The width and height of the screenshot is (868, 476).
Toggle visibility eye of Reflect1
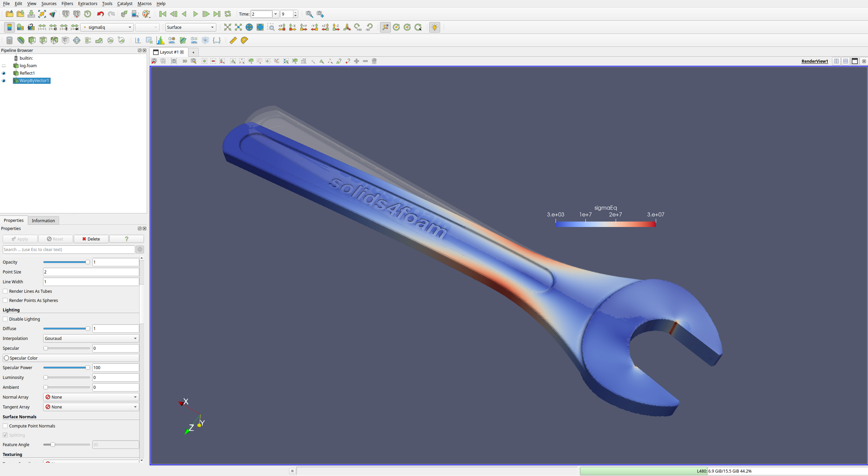click(x=4, y=73)
